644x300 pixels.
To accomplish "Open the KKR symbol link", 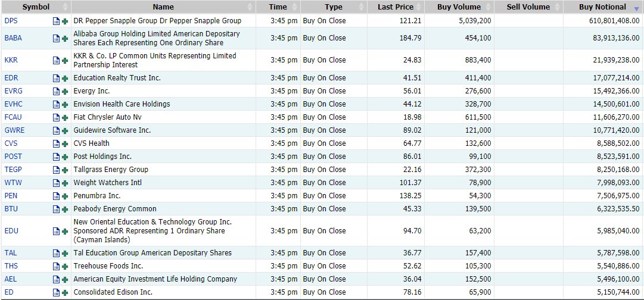I will pyautogui.click(x=11, y=60).
